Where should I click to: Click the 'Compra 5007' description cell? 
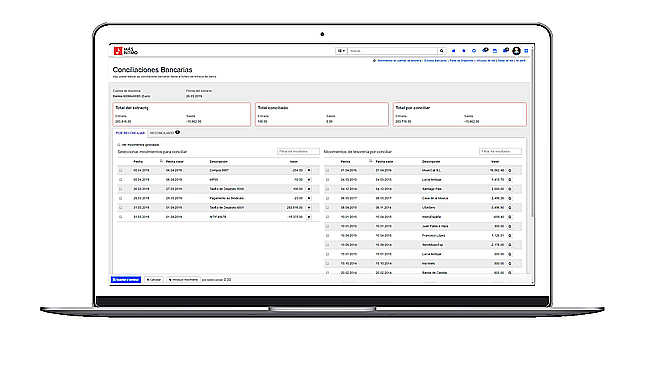(x=219, y=170)
